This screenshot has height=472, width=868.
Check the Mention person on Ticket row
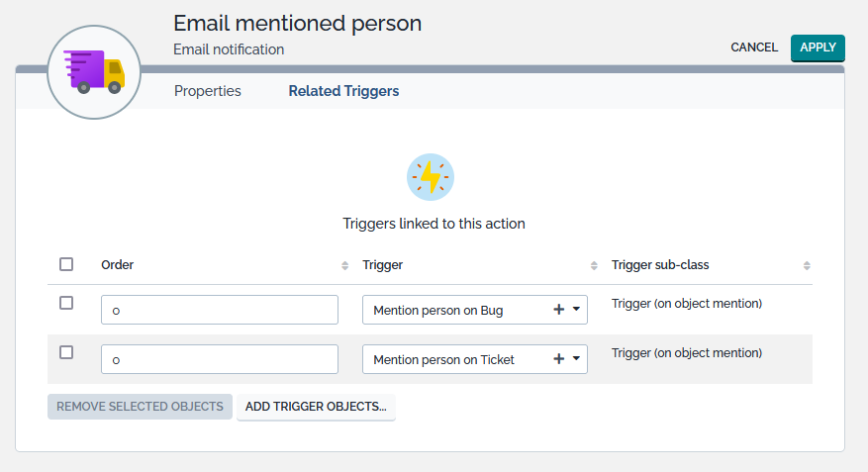66,352
